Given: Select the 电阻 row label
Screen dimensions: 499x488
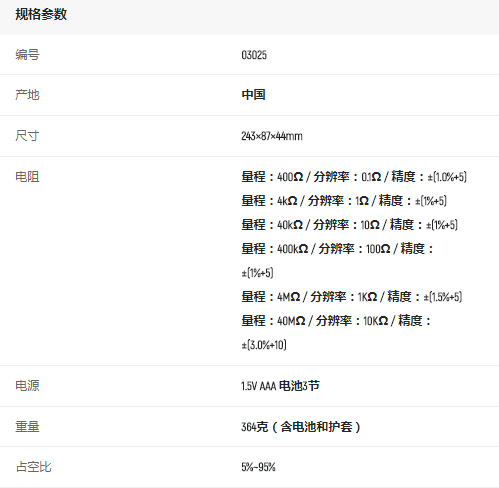Looking at the screenshot, I should 27,177.
